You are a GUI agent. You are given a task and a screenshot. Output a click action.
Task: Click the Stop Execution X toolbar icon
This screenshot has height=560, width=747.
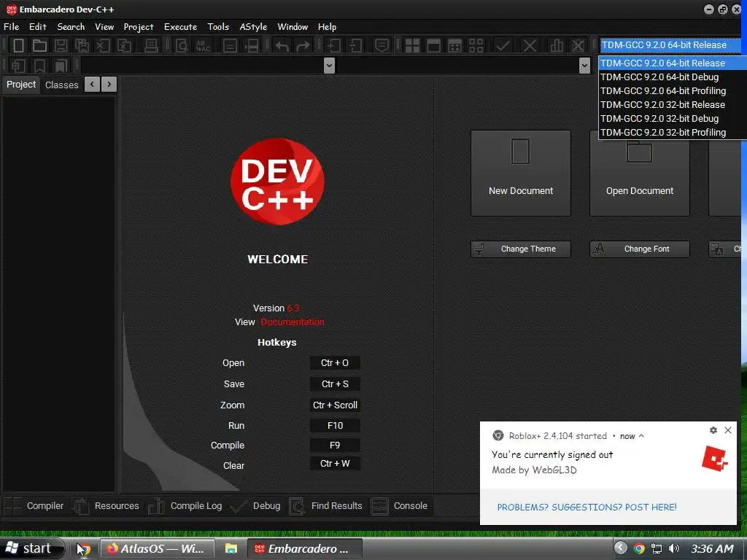click(x=530, y=46)
